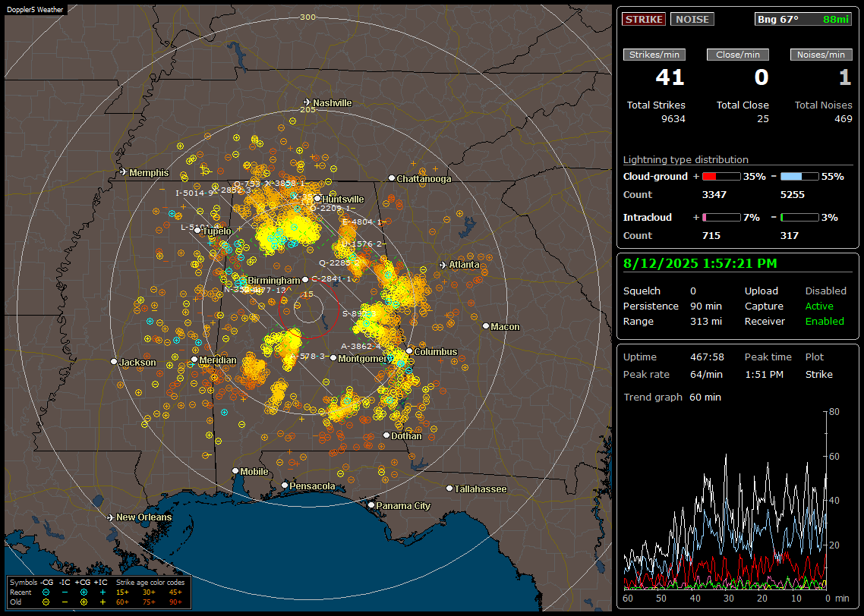864x616 pixels.
Task: Click the 60-minute trend graph
Action: click(724, 501)
